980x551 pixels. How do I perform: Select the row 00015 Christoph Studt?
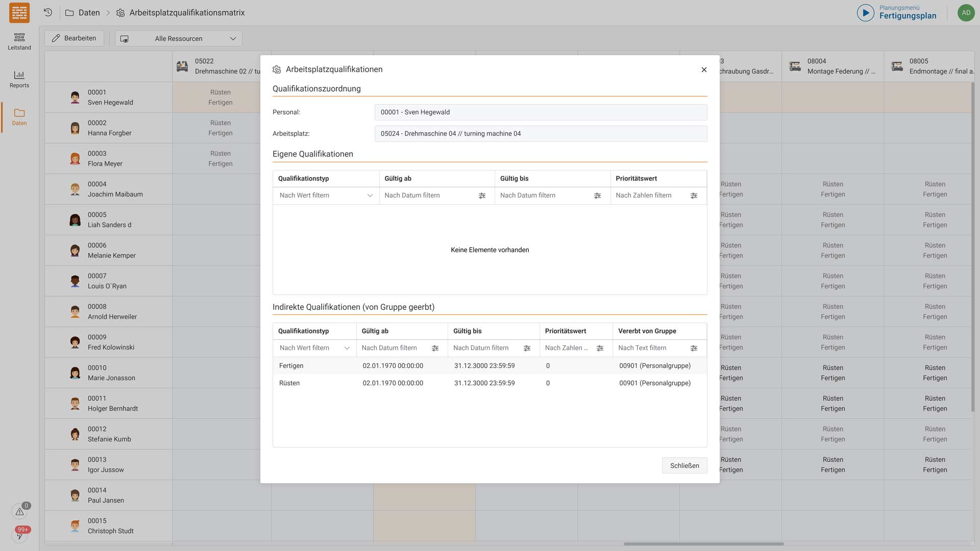coord(108,526)
